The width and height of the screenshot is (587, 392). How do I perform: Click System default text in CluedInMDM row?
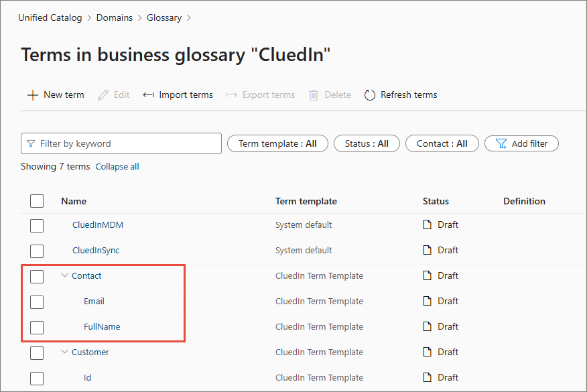coord(304,224)
